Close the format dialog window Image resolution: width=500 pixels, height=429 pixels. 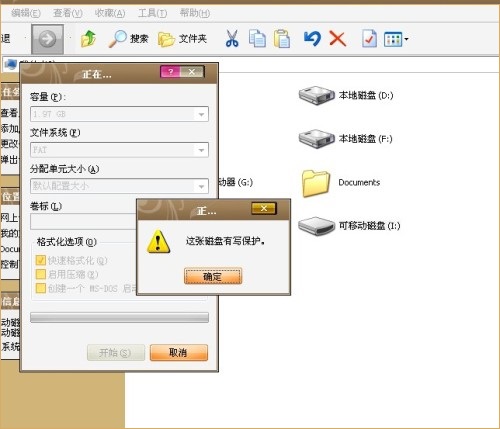click(192, 72)
